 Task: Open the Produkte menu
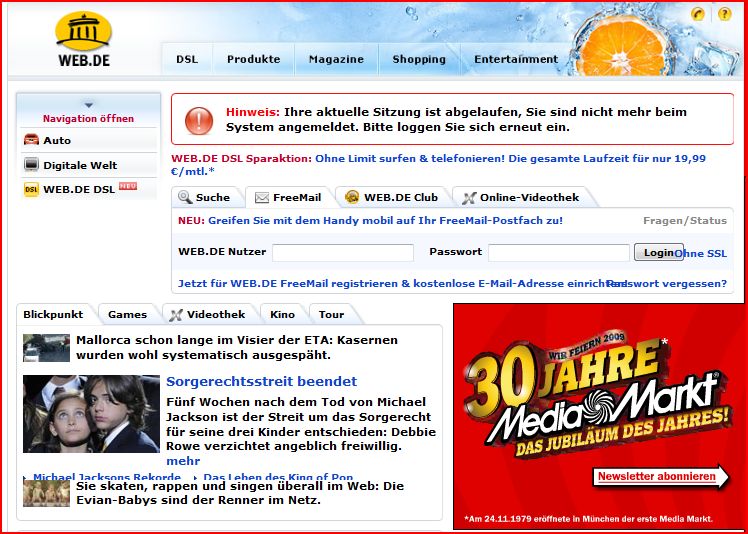click(x=253, y=59)
